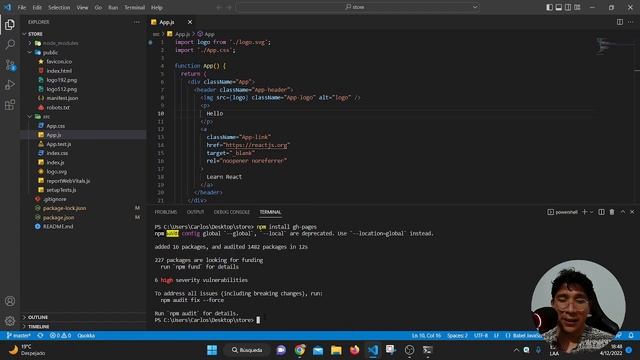Open the Accounts menu icon
Viewport: 640px width, 360px height.
point(10,301)
